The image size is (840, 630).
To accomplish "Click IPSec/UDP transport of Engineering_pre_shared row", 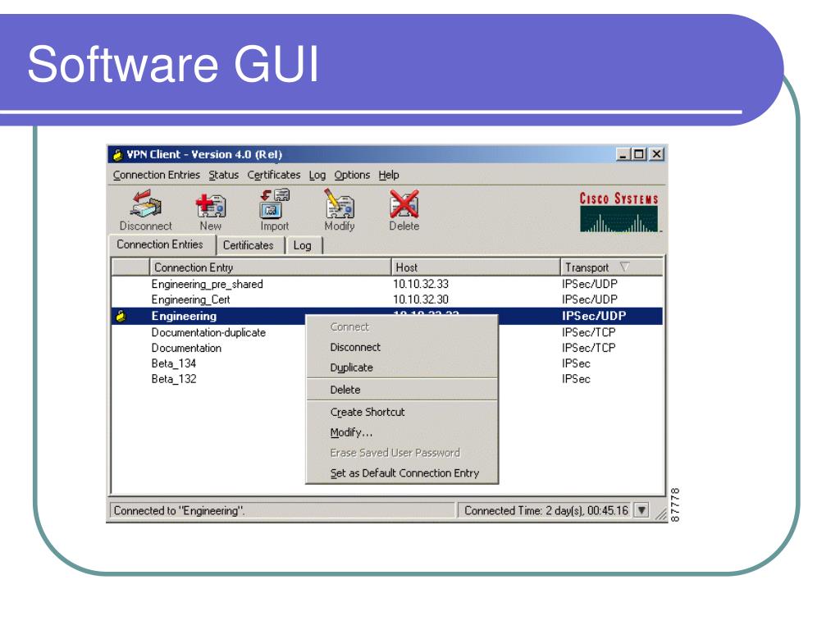I will (x=589, y=284).
